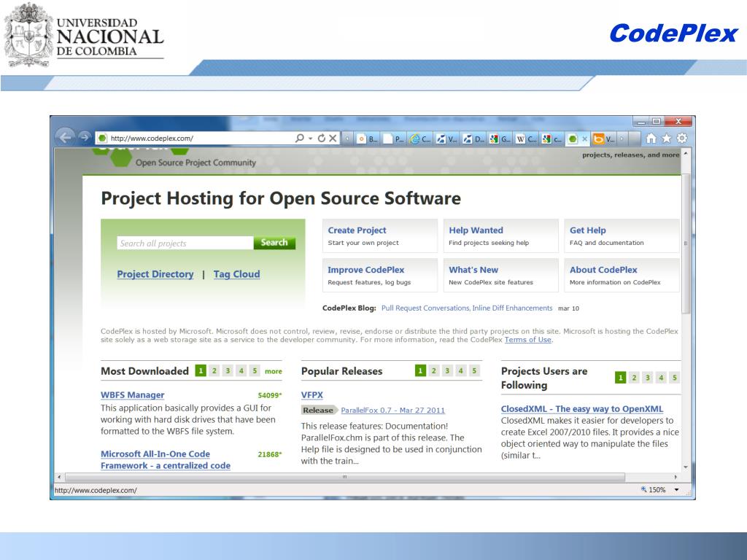747x560 pixels.
Task: Open the What's New tile
Action: coord(500,275)
